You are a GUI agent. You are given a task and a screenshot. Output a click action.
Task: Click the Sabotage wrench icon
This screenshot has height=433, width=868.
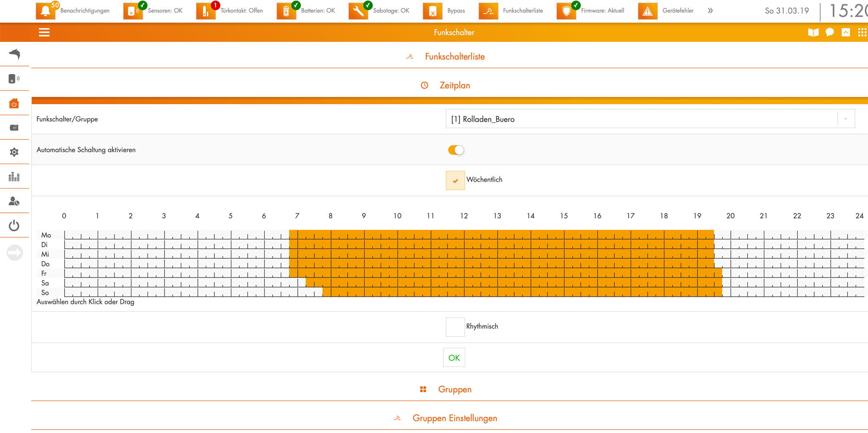(358, 11)
